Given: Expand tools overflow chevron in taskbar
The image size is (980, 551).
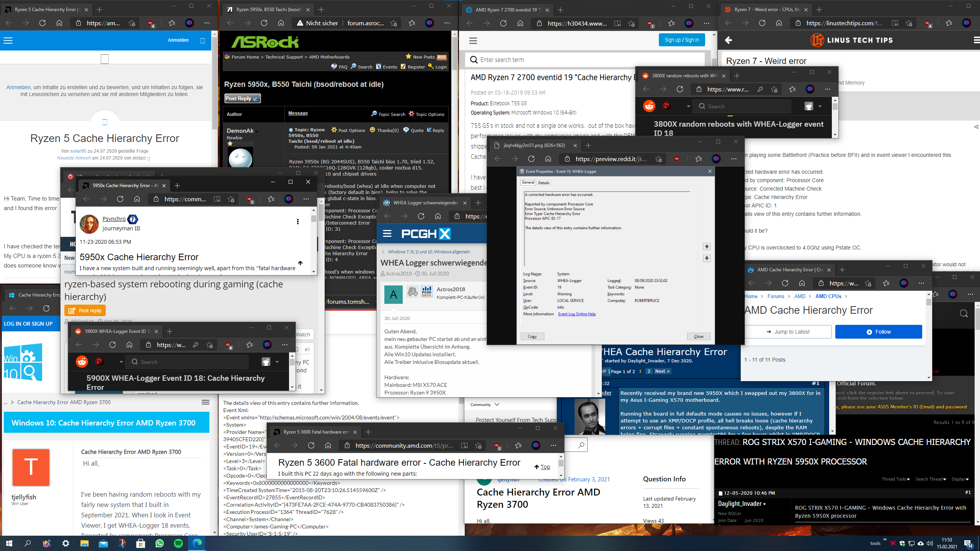Looking at the screenshot, I should [885, 540].
